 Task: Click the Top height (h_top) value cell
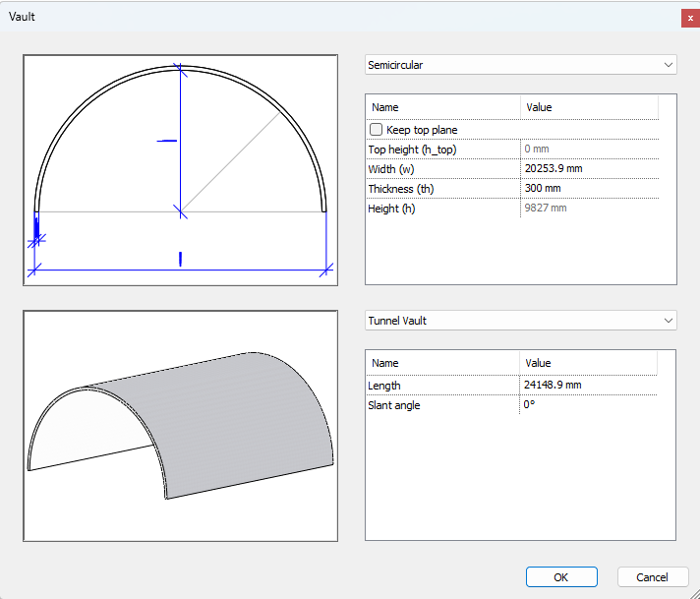(x=588, y=150)
